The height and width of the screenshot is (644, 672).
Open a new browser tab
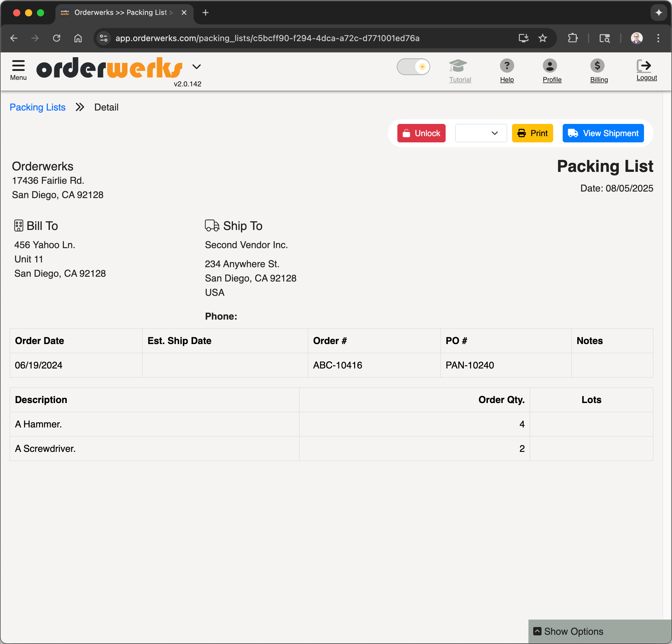205,13
